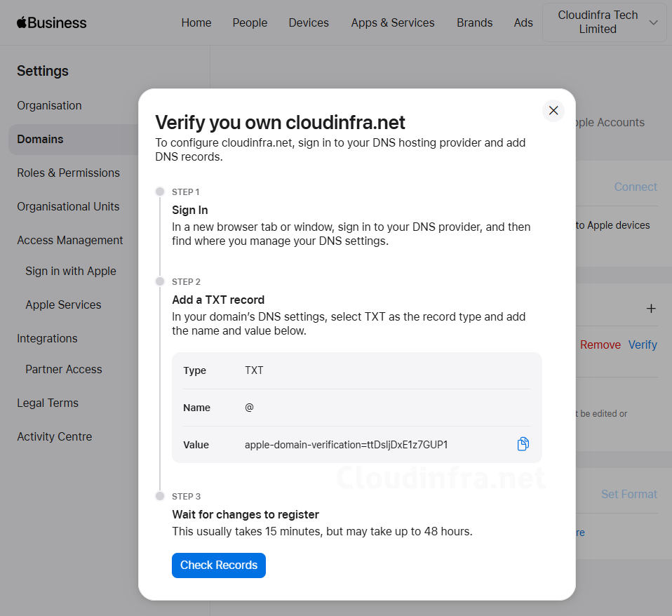Open Access Management settings
The height and width of the screenshot is (616, 672).
coord(70,240)
